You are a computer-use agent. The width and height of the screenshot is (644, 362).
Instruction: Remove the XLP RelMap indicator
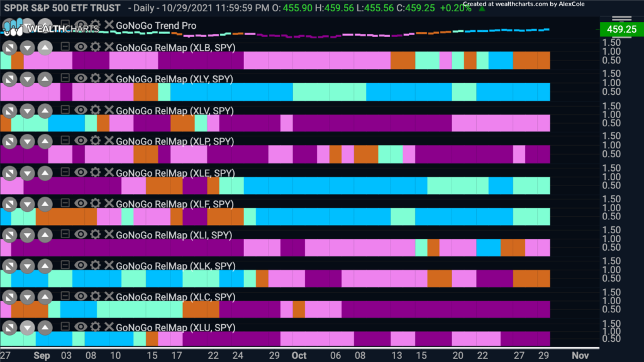click(x=109, y=141)
